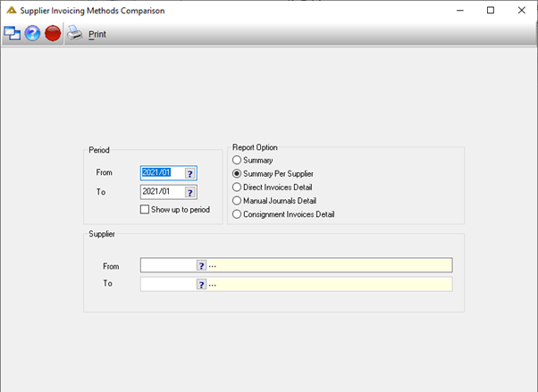Click the printer icon
This screenshot has width=538, height=392.
pyautogui.click(x=74, y=33)
